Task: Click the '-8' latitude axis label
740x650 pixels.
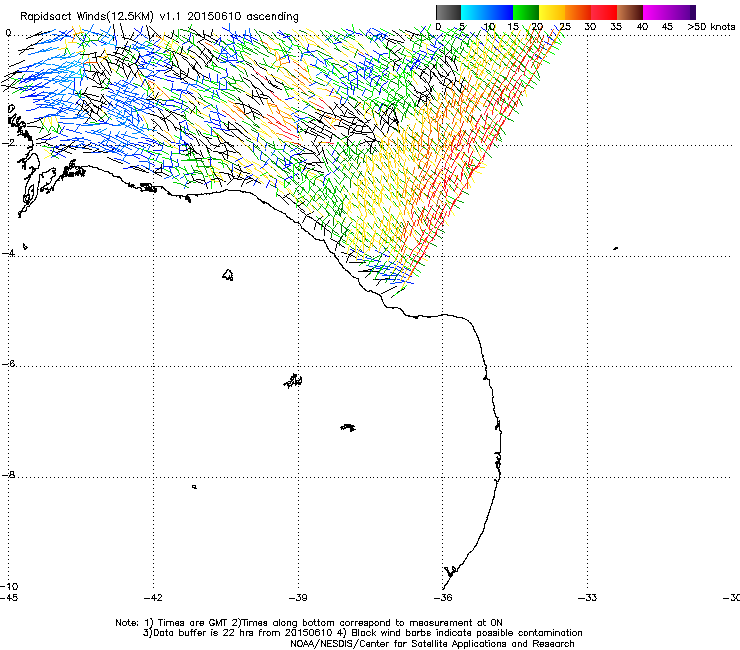Action: pos(9,475)
